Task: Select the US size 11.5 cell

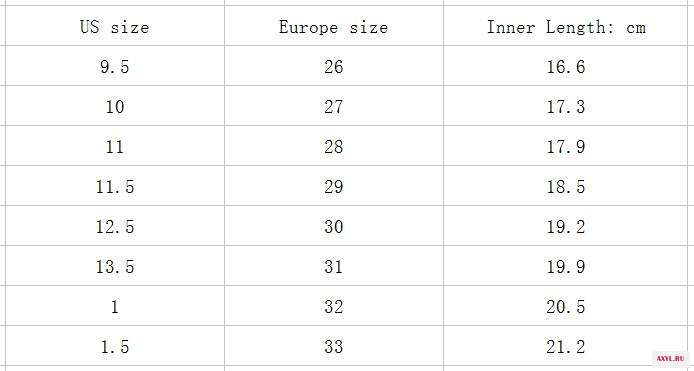Action: [115, 186]
